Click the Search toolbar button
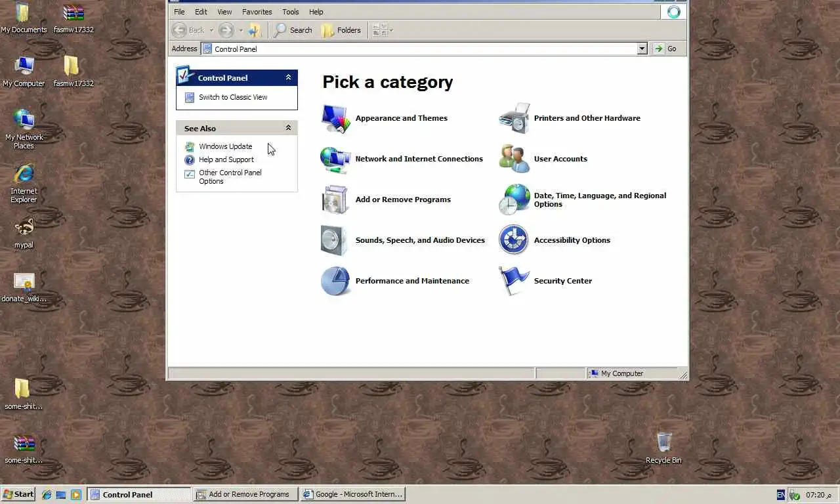Image resolution: width=840 pixels, height=504 pixels. 293,30
